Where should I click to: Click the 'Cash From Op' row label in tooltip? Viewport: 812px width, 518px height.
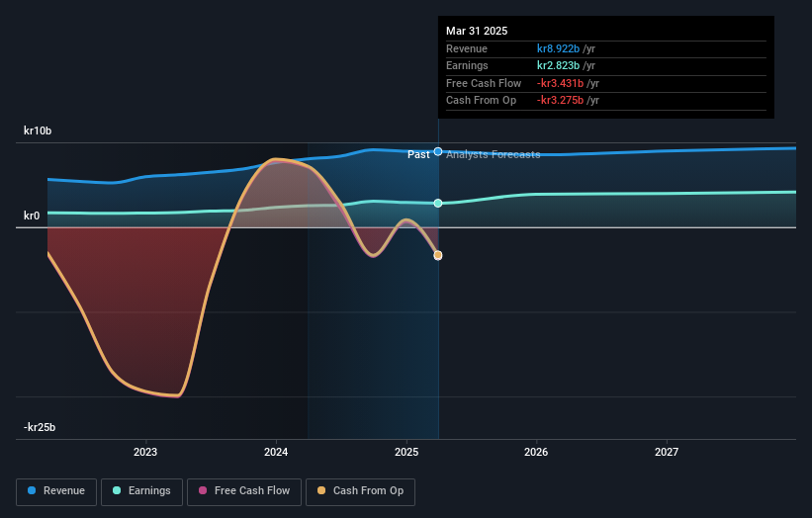coord(481,101)
